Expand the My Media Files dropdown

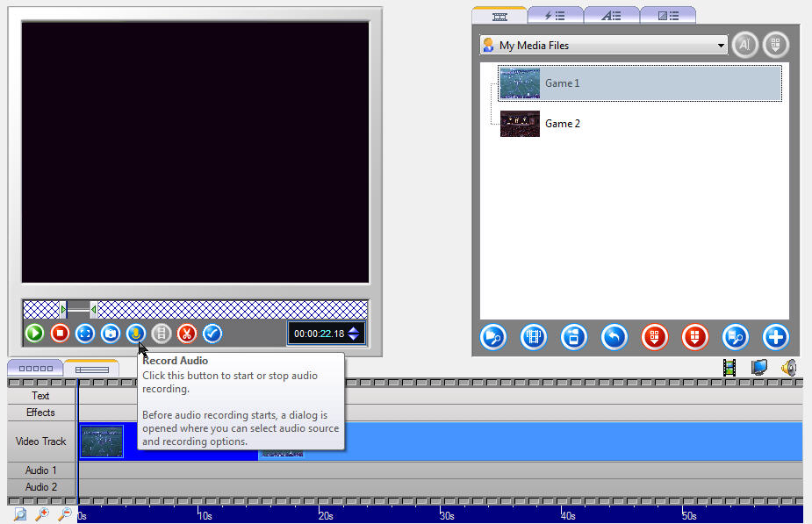click(721, 46)
